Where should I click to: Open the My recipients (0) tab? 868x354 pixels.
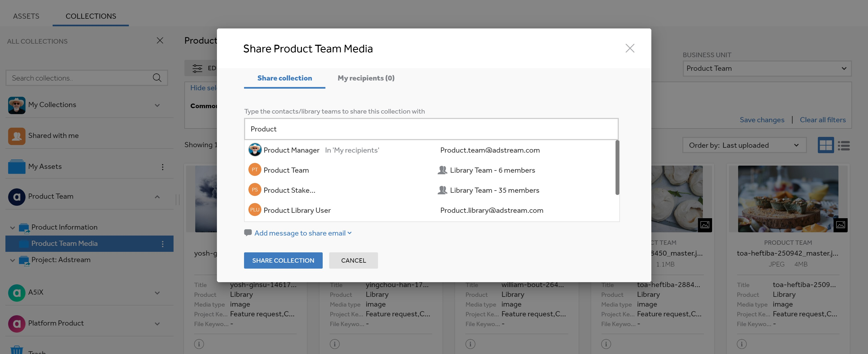point(366,78)
